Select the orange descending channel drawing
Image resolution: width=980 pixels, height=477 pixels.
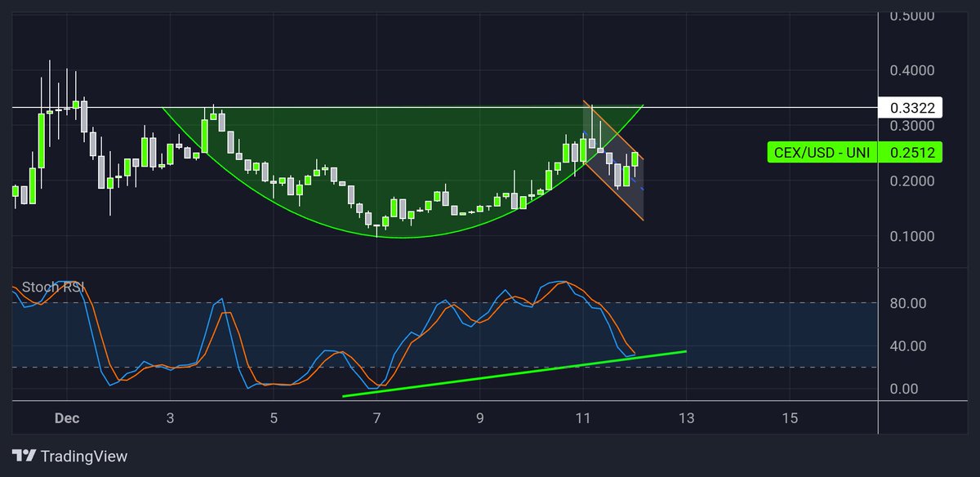click(x=613, y=161)
